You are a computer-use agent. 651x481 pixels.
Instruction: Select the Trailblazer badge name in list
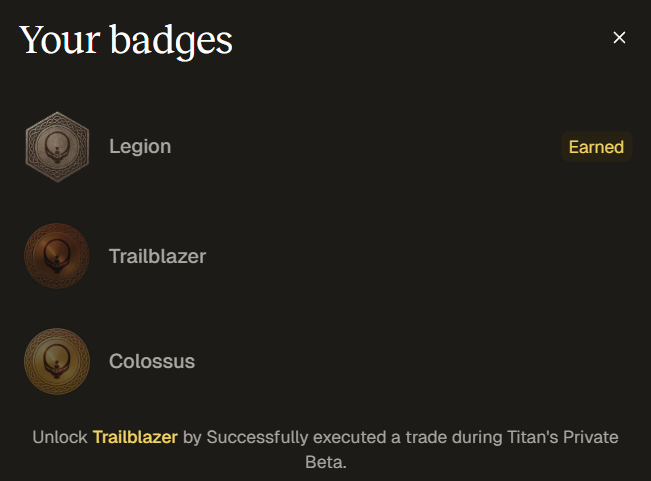click(157, 256)
